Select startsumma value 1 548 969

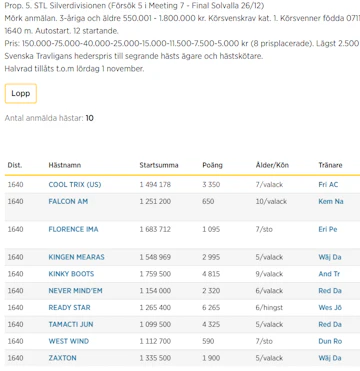point(155,257)
